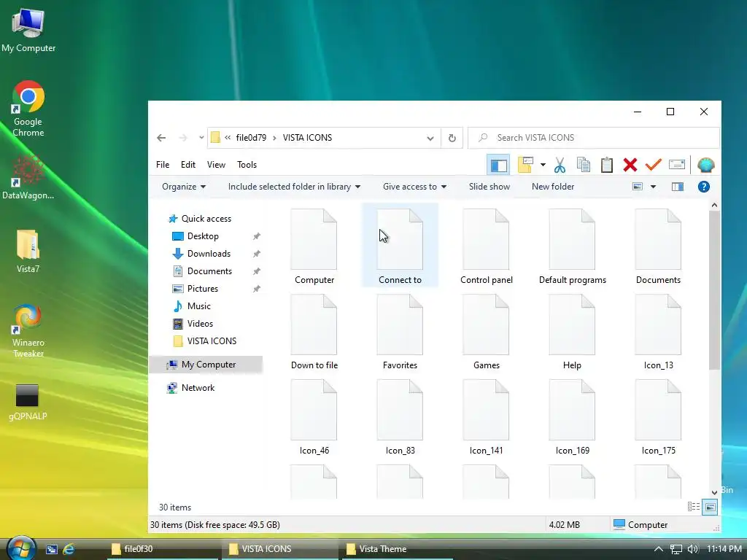Screen dimensions: 747x560
Task: Click the red X Delete icon
Action: (630, 166)
